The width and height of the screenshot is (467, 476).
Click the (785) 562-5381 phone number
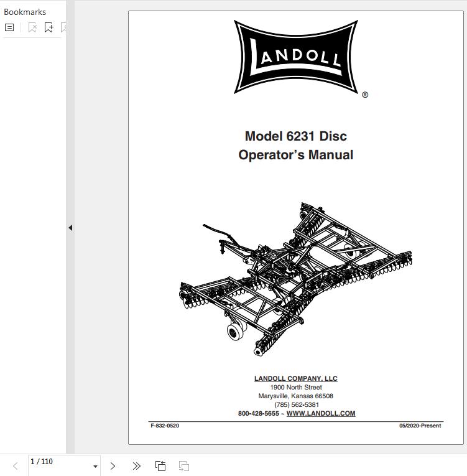click(297, 404)
